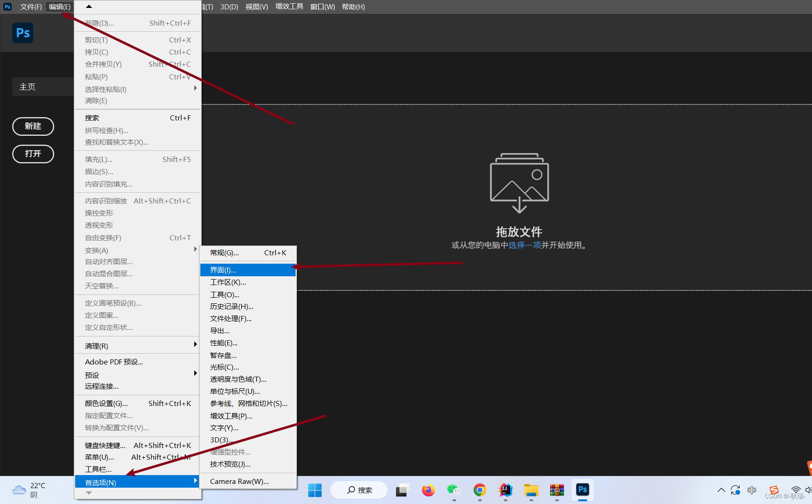Choose 暂存盘... preferences
Screen dimensions: 812x504
coord(248,355)
